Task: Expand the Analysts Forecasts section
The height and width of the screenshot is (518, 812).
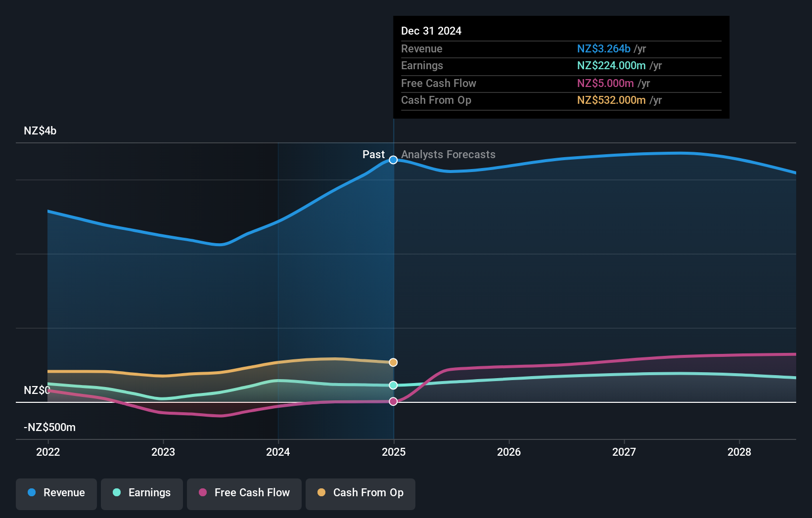Action: click(x=448, y=155)
